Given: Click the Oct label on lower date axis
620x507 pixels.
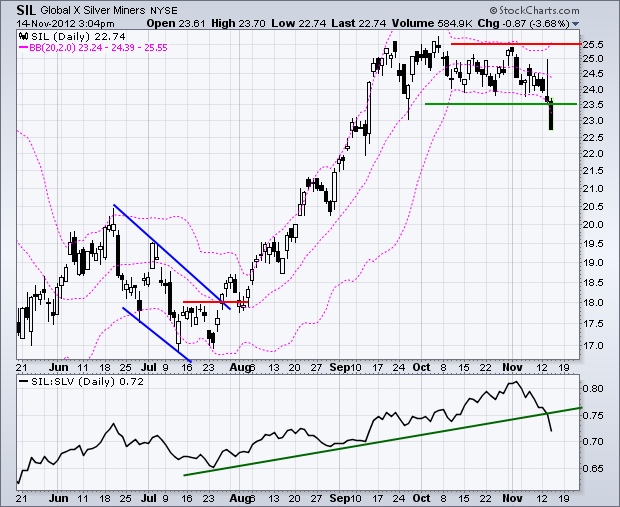Looking at the screenshot, I should 421,498.
